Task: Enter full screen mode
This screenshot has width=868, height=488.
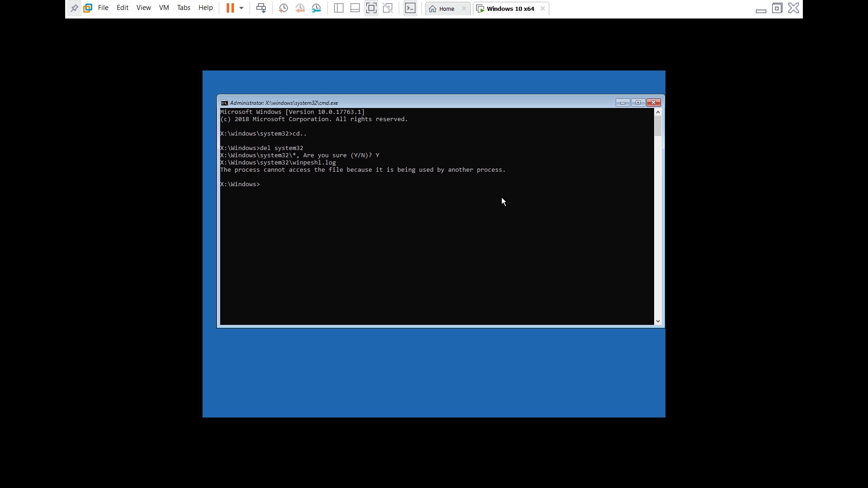Action: (x=371, y=8)
